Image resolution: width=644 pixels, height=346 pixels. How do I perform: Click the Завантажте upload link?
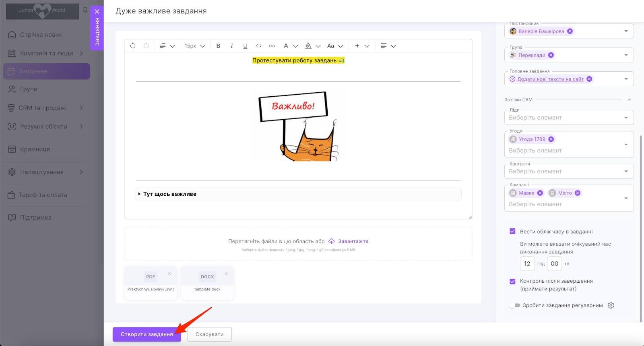point(353,241)
